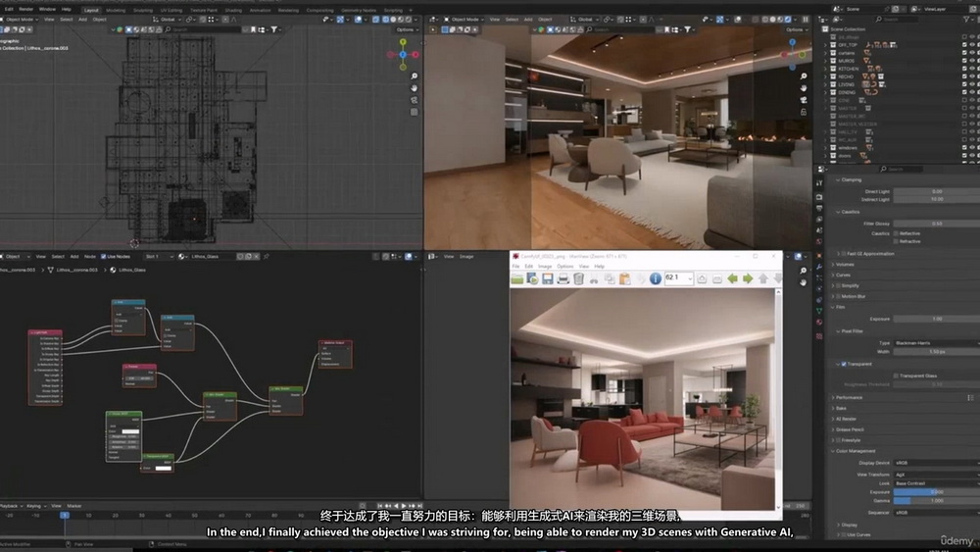Click hand pan gizmo in wireframe viewport
Screen dimensions: 980x552
[x=414, y=88]
